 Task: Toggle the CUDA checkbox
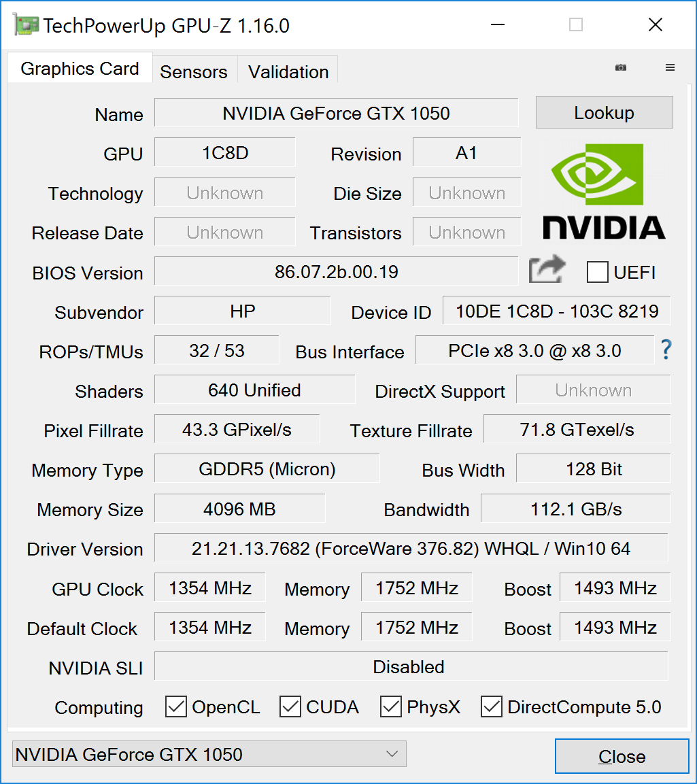click(x=290, y=707)
